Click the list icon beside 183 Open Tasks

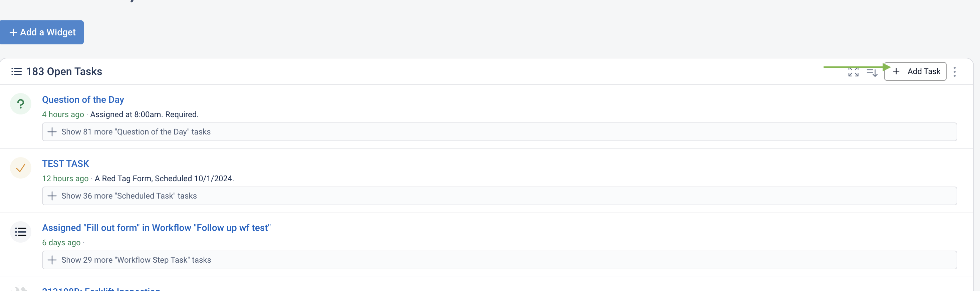pos(16,71)
